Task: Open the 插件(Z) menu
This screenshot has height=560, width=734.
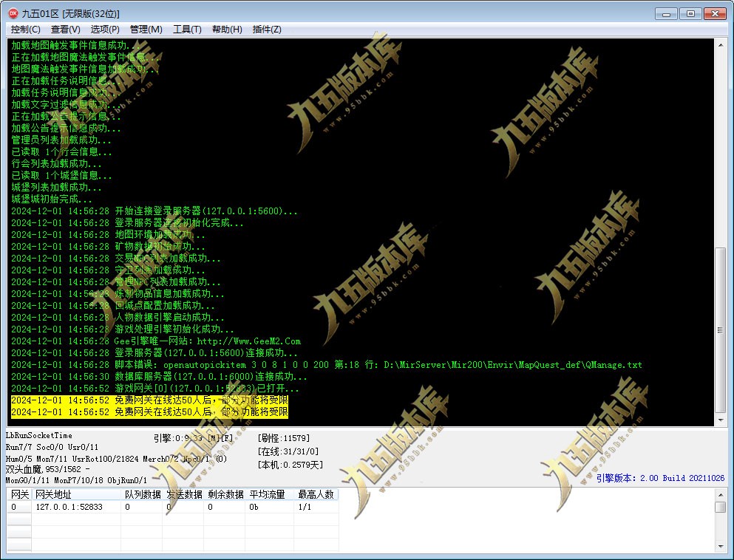Action: (x=266, y=30)
